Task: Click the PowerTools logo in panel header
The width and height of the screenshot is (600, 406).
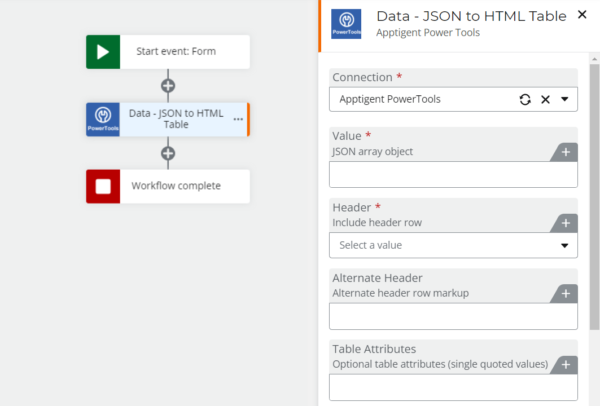Action: coord(346,24)
